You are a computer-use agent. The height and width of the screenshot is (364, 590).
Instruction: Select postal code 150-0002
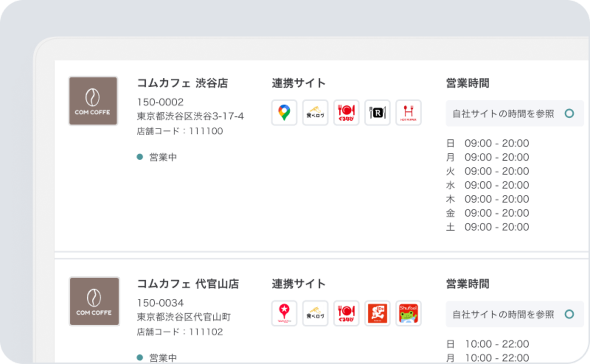pyautogui.click(x=160, y=102)
